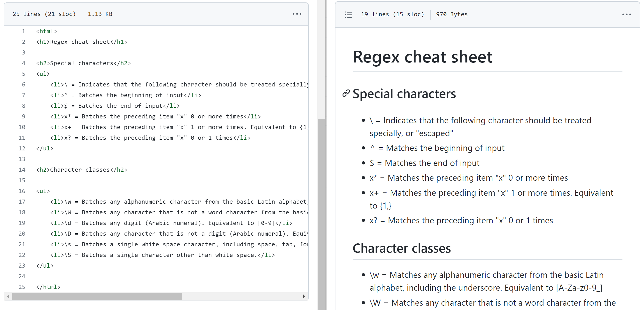Click the "970 Bytes" file size label
Viewport: 644px width, 310px height.
451,14
